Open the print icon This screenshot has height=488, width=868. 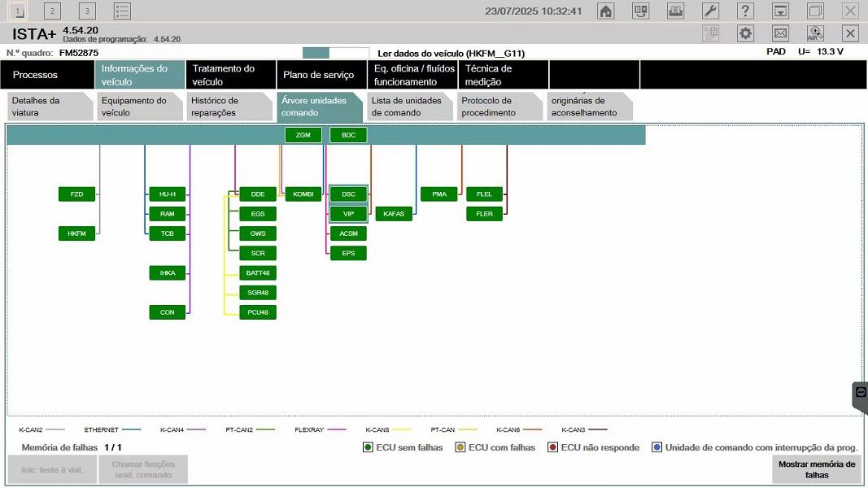click(x=675, y=11)
